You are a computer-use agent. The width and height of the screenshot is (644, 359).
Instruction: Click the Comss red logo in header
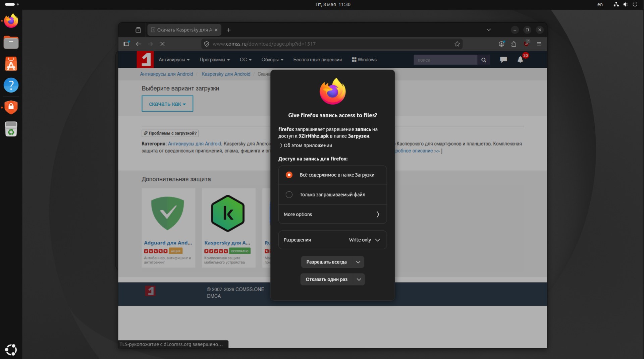click(145, 60)
